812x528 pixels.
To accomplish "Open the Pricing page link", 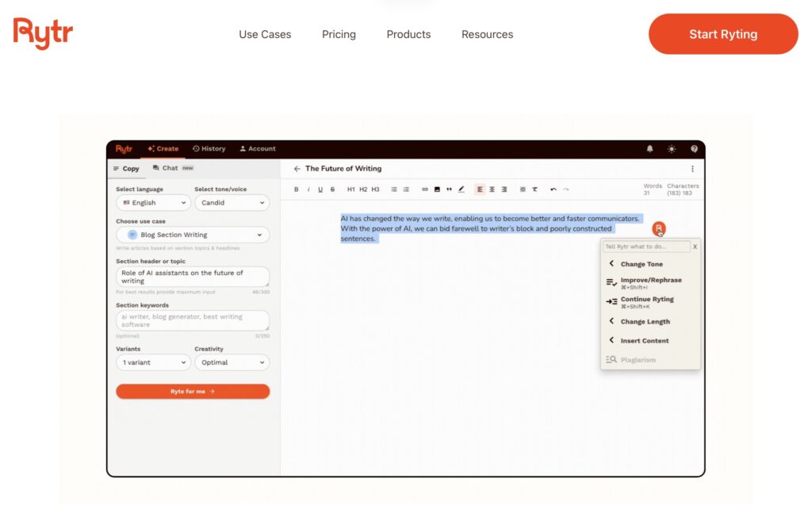I will point(339,34).
